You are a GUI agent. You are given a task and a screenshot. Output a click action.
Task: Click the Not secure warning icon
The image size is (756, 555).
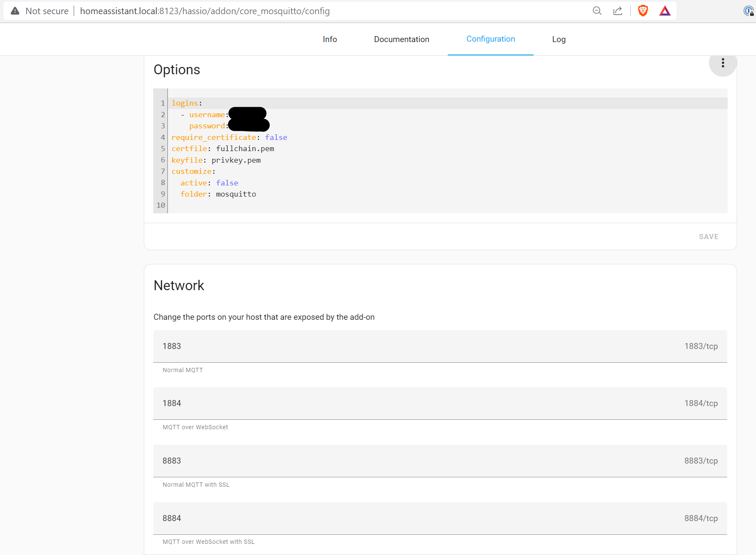pos(15,11)
